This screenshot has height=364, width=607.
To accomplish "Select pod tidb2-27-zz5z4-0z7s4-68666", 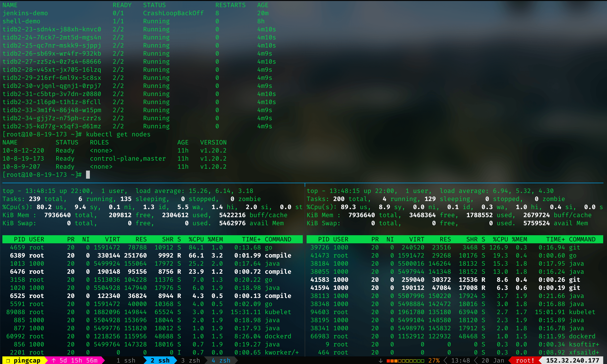I will coord(52,62).
